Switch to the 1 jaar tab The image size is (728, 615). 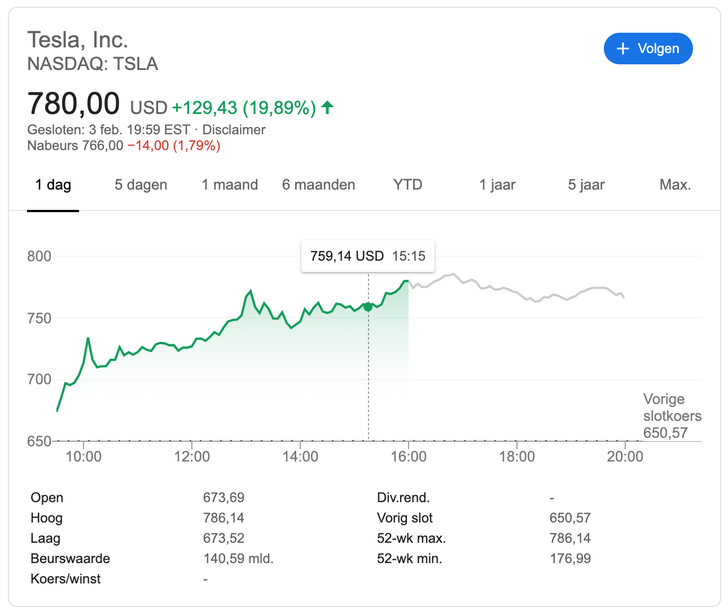pyautogui.click(x=497, y=185)
